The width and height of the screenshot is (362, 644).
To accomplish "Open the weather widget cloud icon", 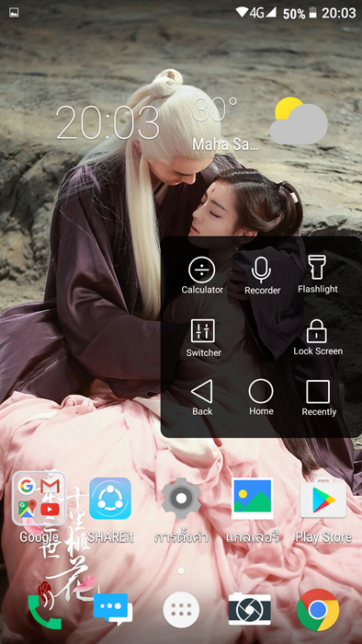I will (299, 121).
